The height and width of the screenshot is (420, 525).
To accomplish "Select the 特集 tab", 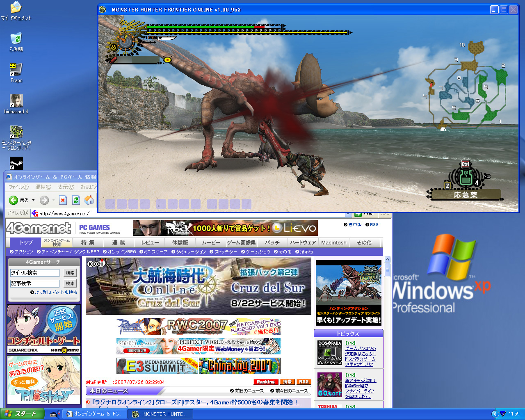I will click(87, 242).
